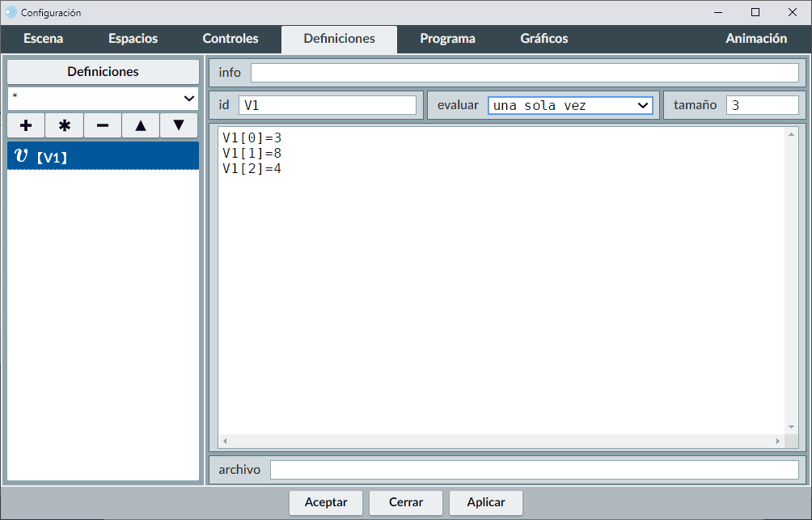
Task: Click the asterisk icon to duplicate the definition
Action: tap(65, 125)
